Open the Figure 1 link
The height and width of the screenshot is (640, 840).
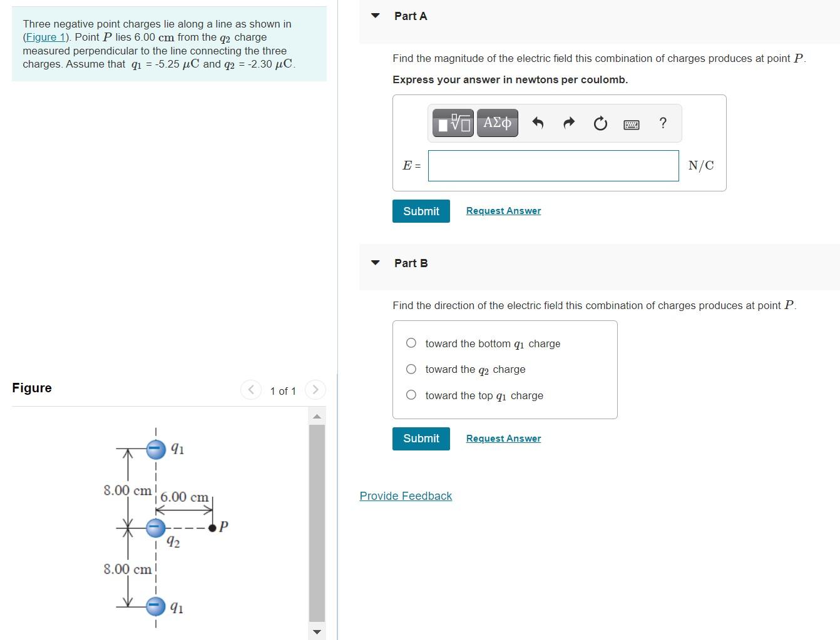[x=45, y=37]
